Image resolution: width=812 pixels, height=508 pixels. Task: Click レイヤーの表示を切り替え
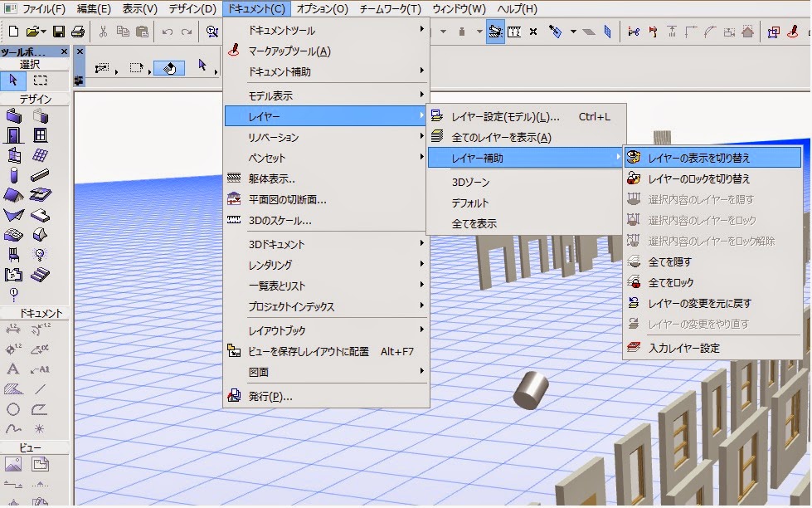712,158
